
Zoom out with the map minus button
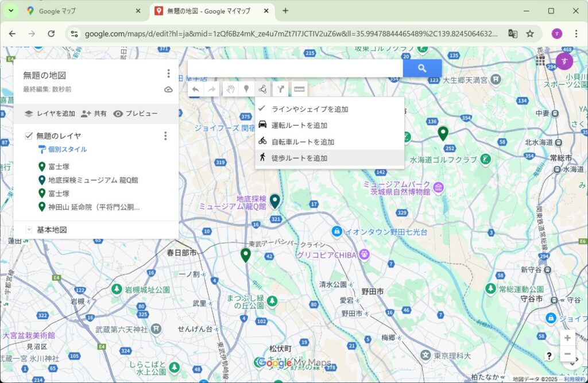pyautogui.click(x=567, y=354)
